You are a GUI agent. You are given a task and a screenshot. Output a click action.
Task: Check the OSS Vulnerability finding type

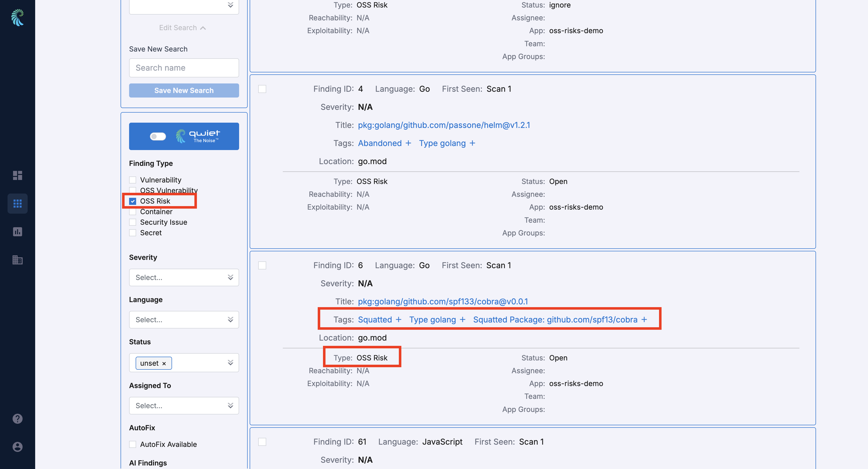132,190
